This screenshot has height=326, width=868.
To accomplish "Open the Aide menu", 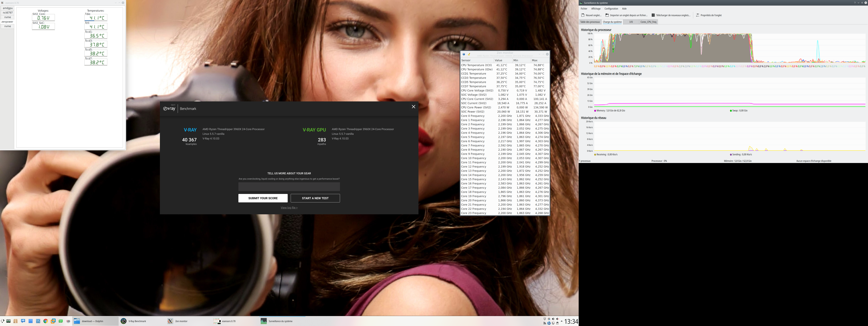I will click(x=624, y=9).
